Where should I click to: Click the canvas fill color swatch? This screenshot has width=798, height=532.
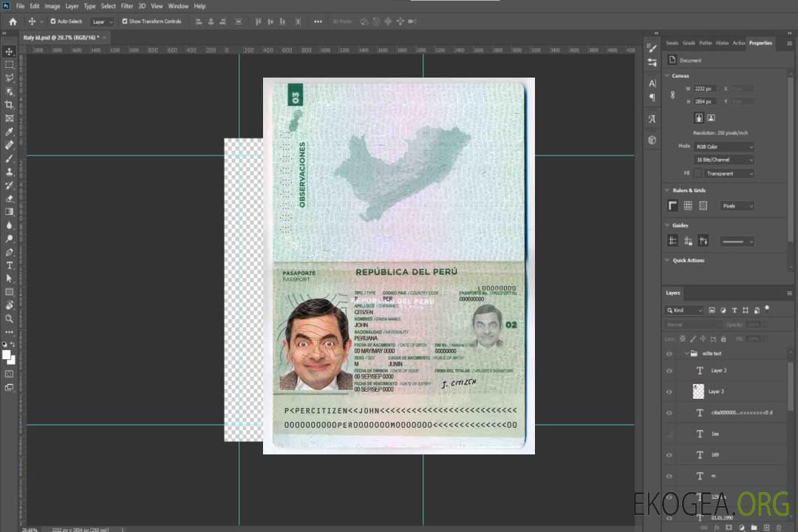coord(698,174)
